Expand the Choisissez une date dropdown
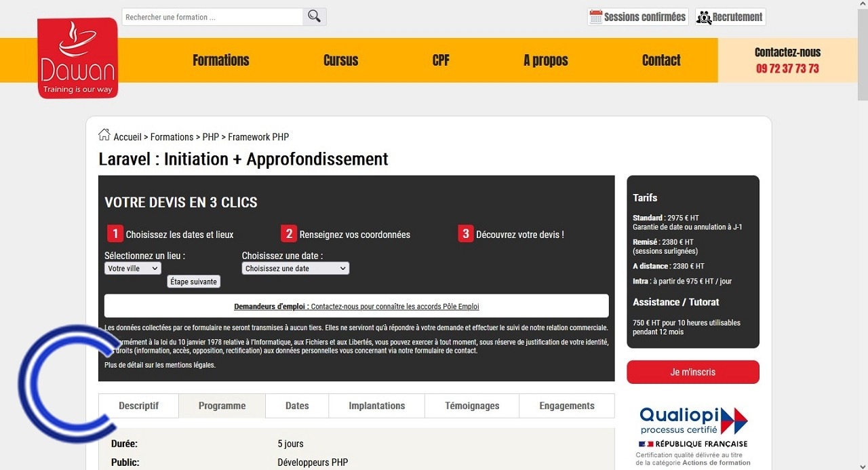 (x=296, y=269)
